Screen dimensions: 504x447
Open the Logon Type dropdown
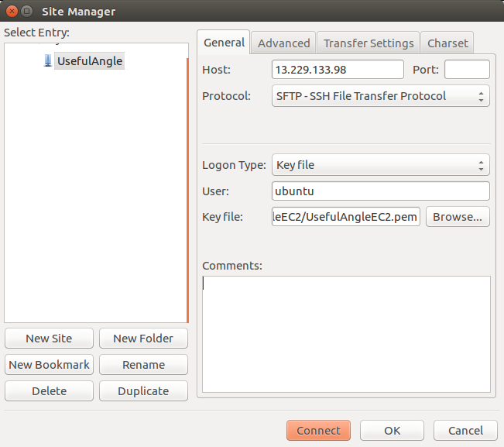pyautogui.click(x=380, y=165)
